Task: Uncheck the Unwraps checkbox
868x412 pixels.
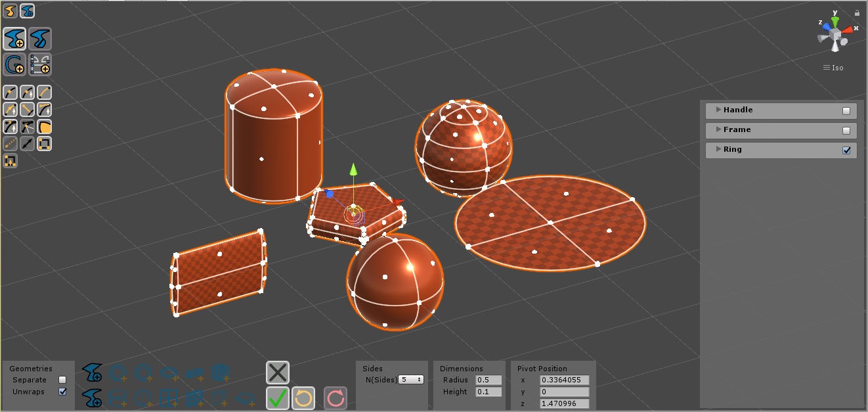Action: pyautogui.click(x=62, y=392)
